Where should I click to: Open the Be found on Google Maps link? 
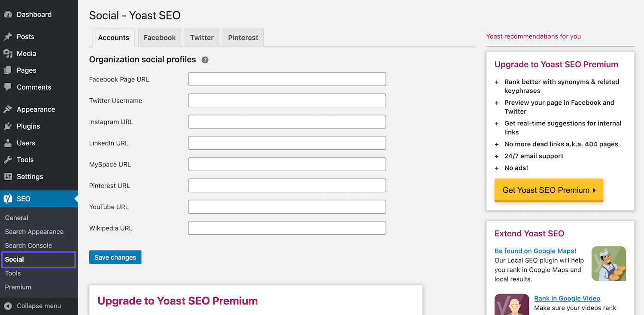pos(535,251)
